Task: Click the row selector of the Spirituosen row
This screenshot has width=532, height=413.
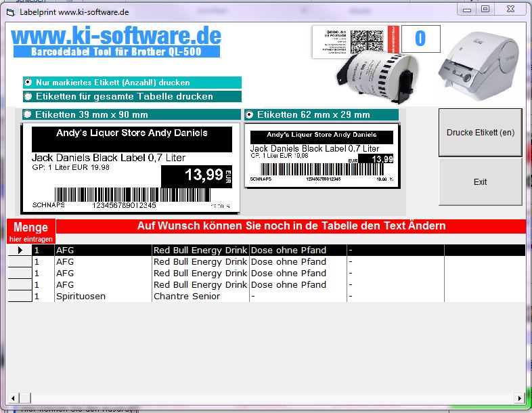Action: (20, 297)
